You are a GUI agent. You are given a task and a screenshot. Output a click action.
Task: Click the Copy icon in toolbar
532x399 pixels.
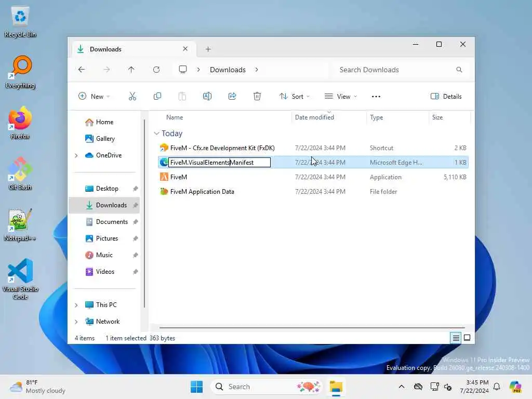[x=157, y=96]
